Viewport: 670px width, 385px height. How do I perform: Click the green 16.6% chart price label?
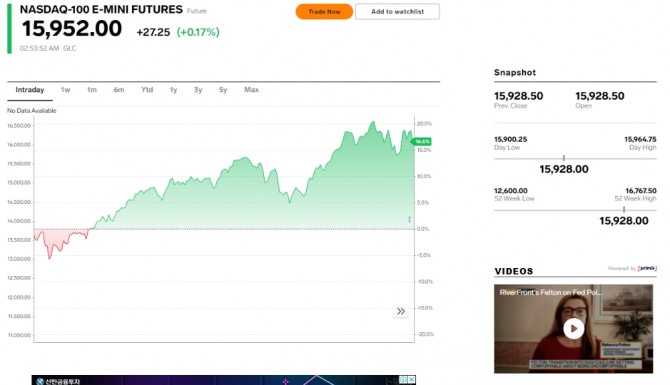point(422,141)
